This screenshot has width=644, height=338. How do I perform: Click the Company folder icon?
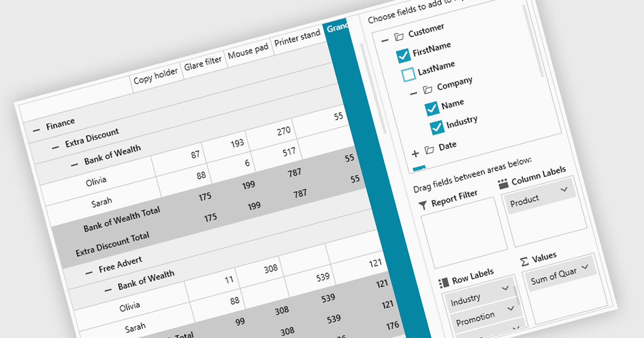[428, 89]
